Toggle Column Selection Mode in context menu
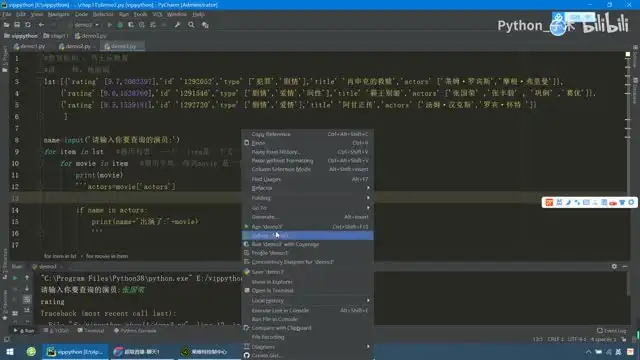Viewport: 640px width, 360px height. pyautogui.click(x=308, y=169)
